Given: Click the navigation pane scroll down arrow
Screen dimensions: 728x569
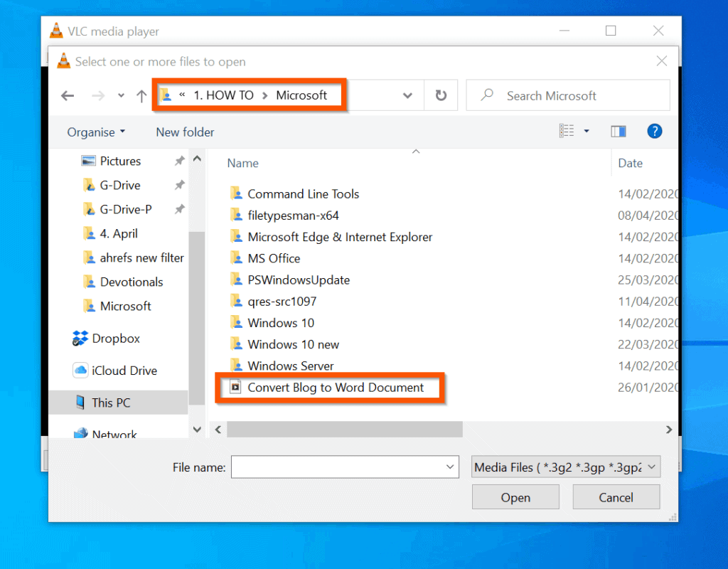Looking at the screenshot, I should tap(197, 430).
